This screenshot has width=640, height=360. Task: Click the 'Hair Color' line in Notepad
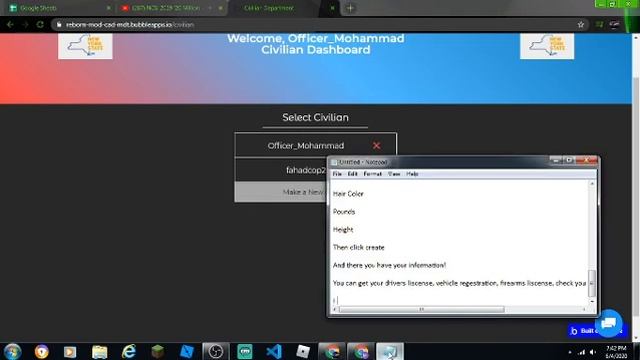click(348, 194)
